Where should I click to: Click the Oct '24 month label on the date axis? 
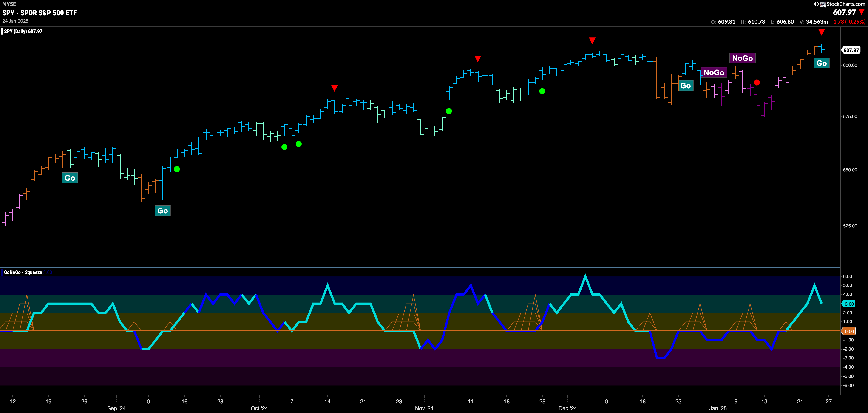(x=259, y=408)
